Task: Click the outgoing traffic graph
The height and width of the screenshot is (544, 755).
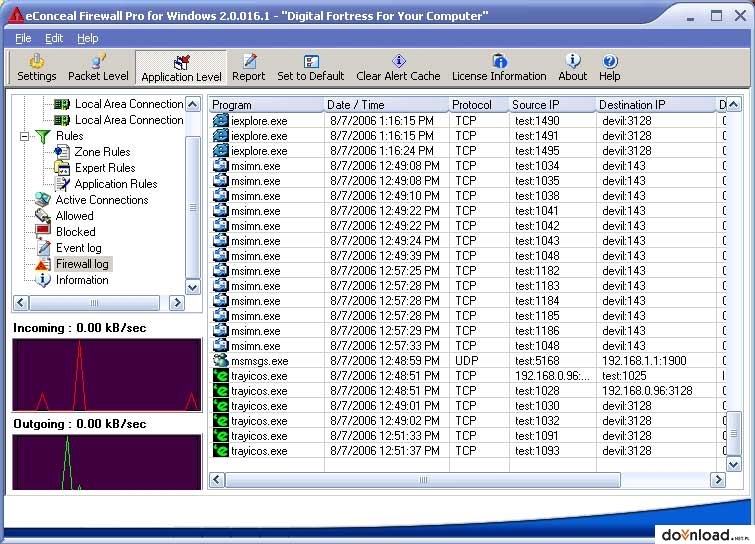Action: pyautogui.click(x=107, y=463)
